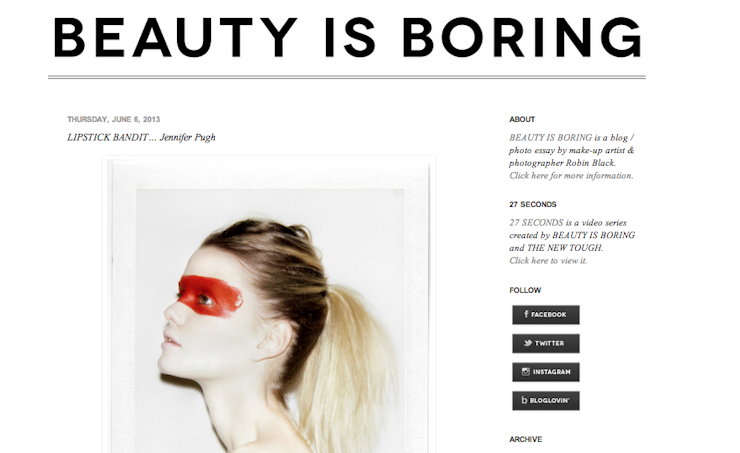Click the Twitter bird icon
The width and height of the screenshot is (740, 453).
528,343
